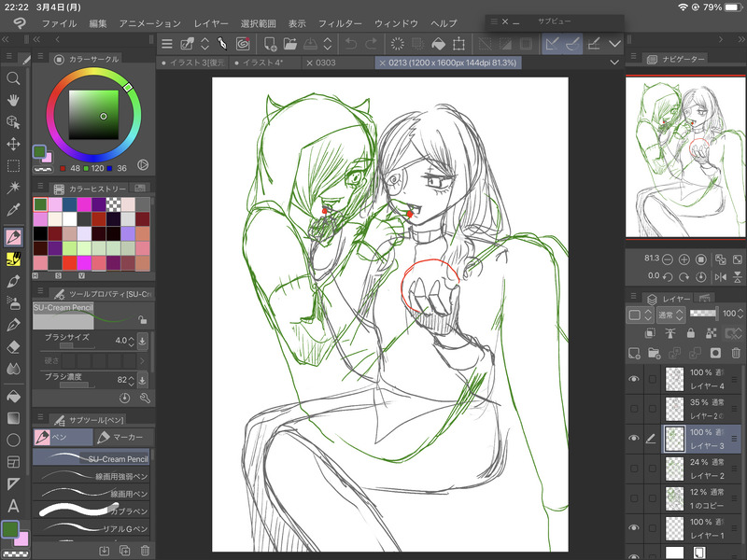Select the Operation object tool

pyautogui.click(x=13, y=122)
